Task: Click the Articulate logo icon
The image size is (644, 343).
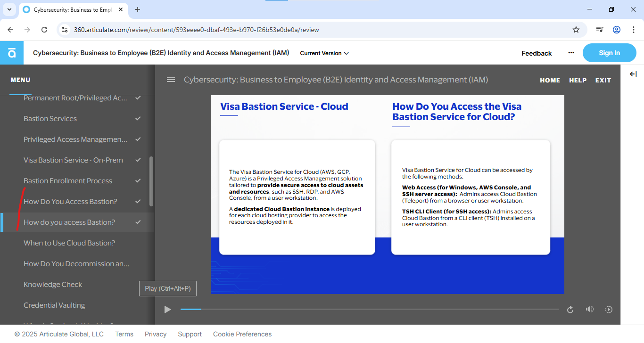Action: [11, 53]
